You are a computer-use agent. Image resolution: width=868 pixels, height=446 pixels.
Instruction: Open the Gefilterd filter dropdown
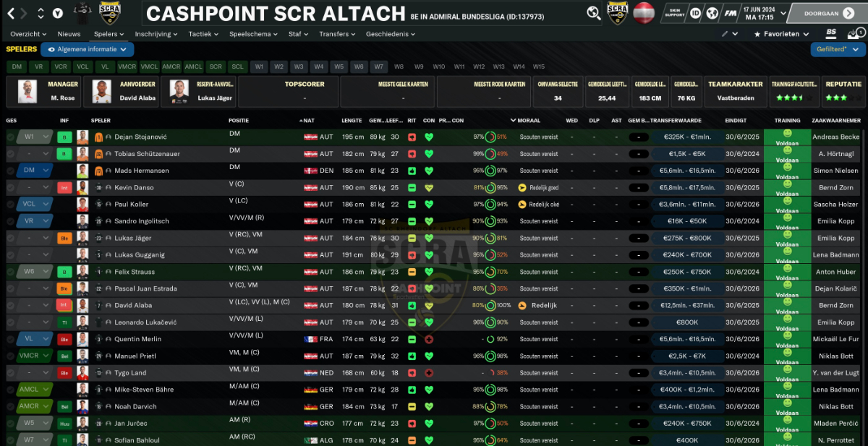[x=838, y=49]
